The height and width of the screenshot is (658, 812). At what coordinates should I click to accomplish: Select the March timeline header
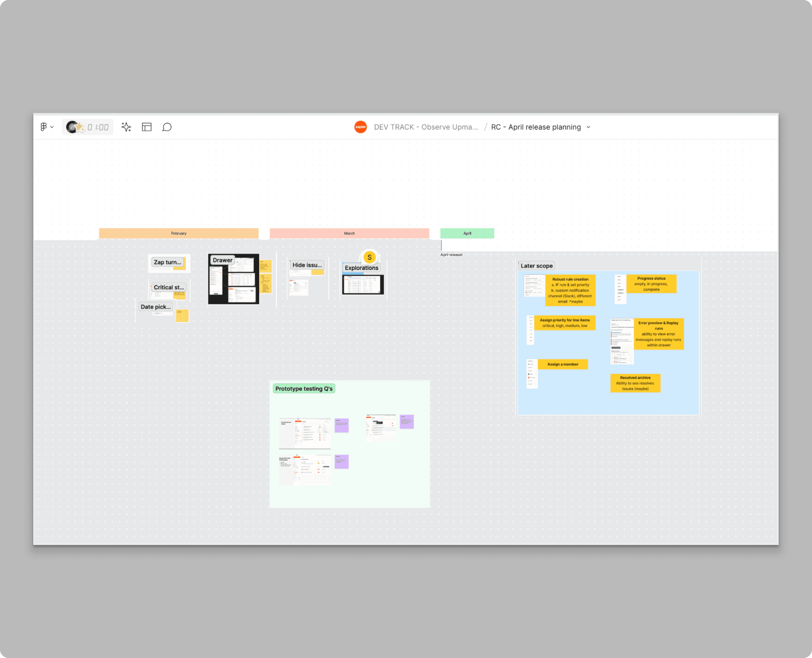click(349, 234)
